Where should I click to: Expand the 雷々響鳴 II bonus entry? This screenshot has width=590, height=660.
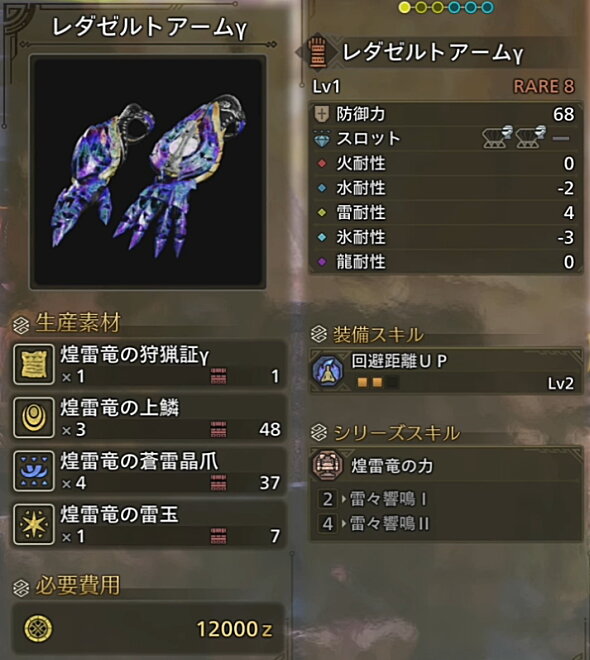374,524
